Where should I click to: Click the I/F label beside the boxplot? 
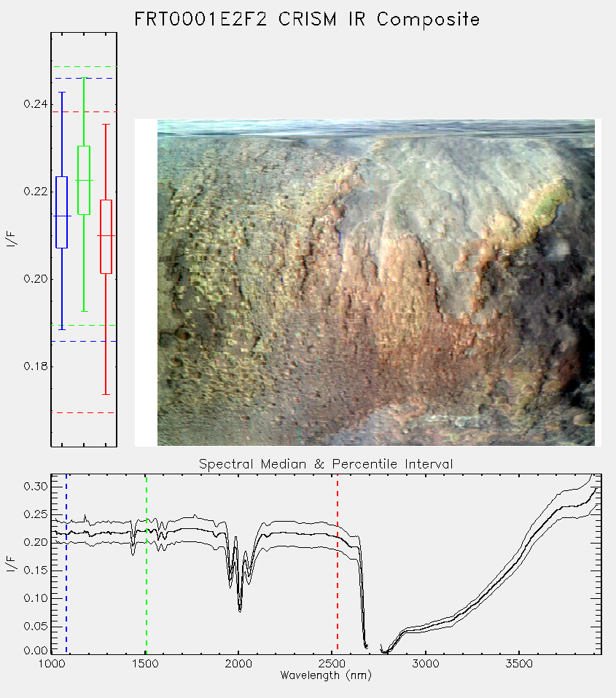(x=11, y=239)
